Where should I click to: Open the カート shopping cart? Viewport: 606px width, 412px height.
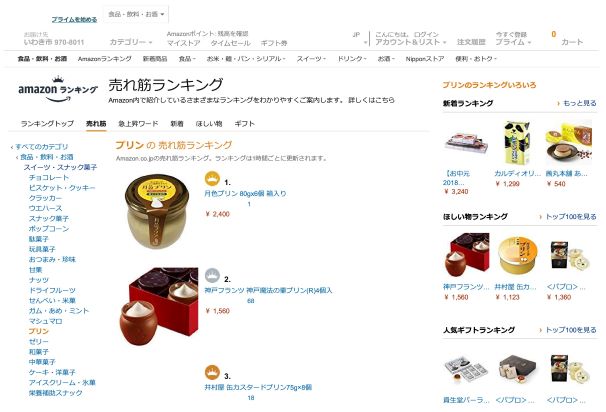[x=567, y=39]
